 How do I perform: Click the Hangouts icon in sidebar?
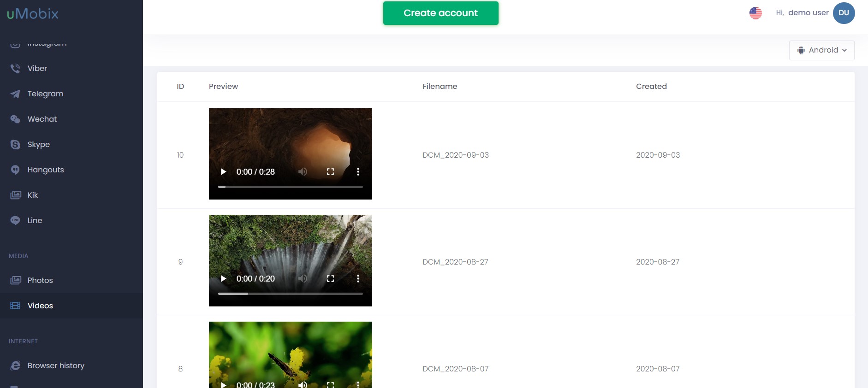[15, 170]
